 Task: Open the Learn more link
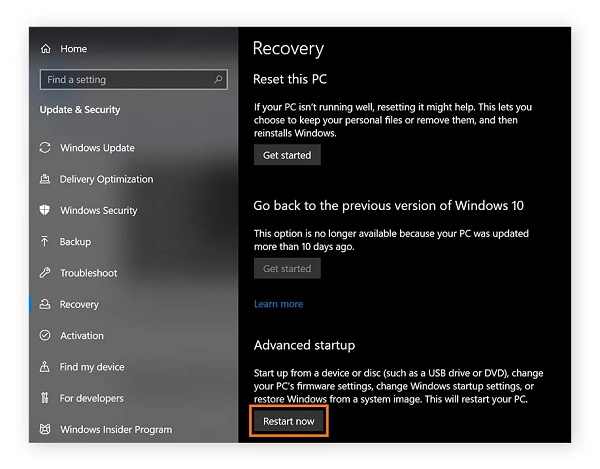click(278, 304)
